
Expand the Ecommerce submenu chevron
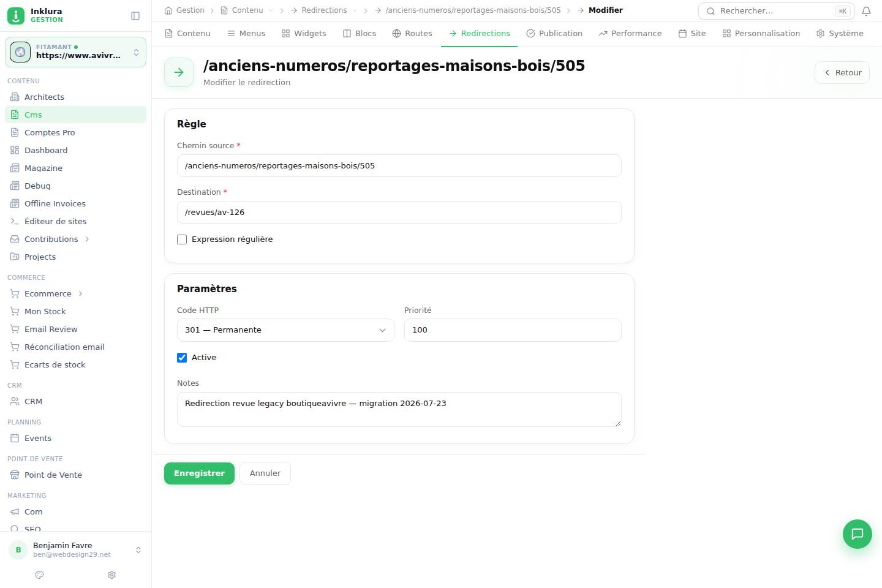point(80,294)
